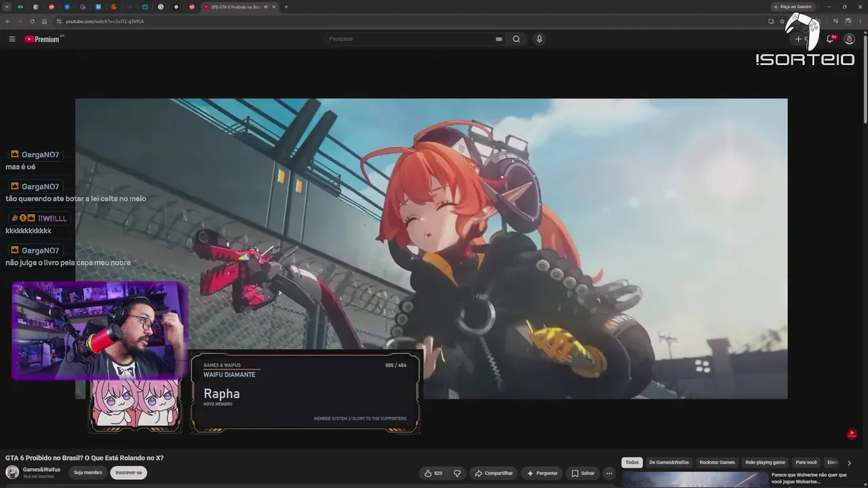The image size is (868, 488).
Task: Go to YouTube Premium home logo
Action: coord(43,39)
